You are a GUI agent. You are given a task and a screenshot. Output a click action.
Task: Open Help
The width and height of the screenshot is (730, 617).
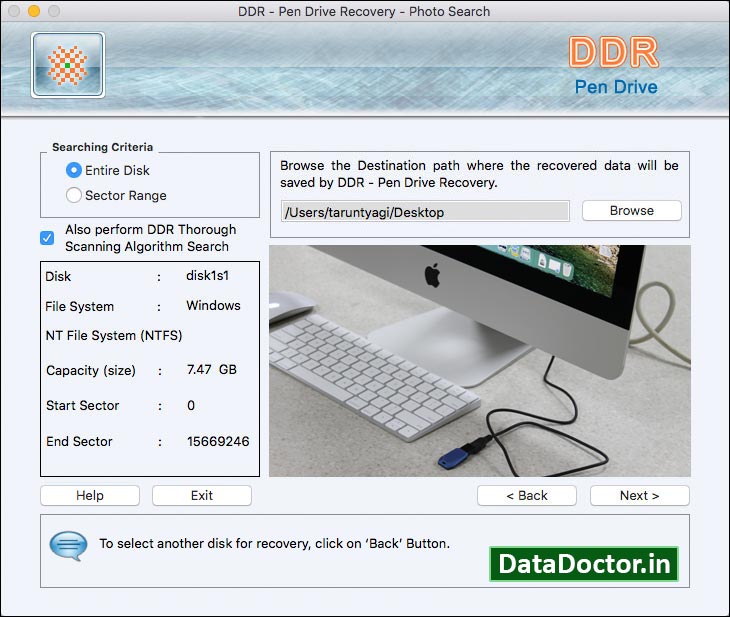[x=90, y=495]
